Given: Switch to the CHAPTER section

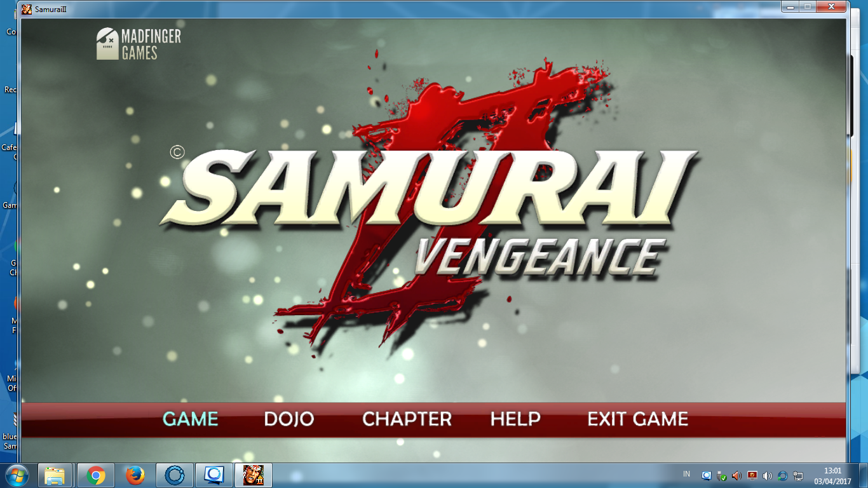Looking at the screenshot, I should (x=406, y=419).
